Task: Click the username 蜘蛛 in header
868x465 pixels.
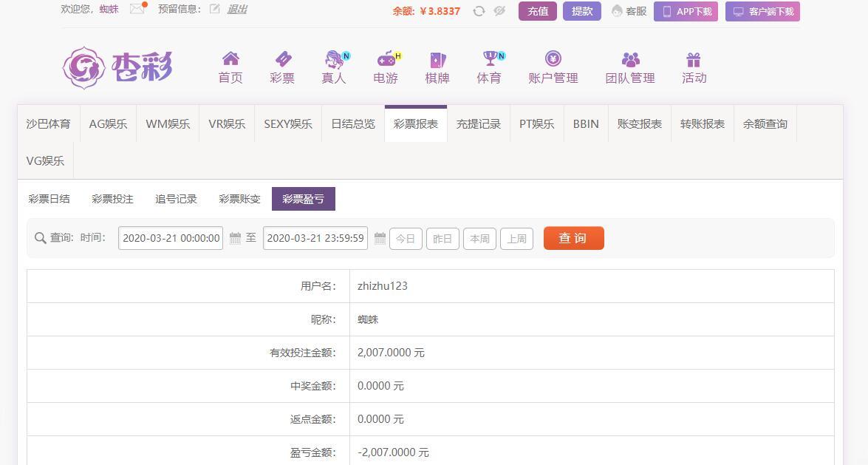Action: pyautogui.click(x=109, y=9)
